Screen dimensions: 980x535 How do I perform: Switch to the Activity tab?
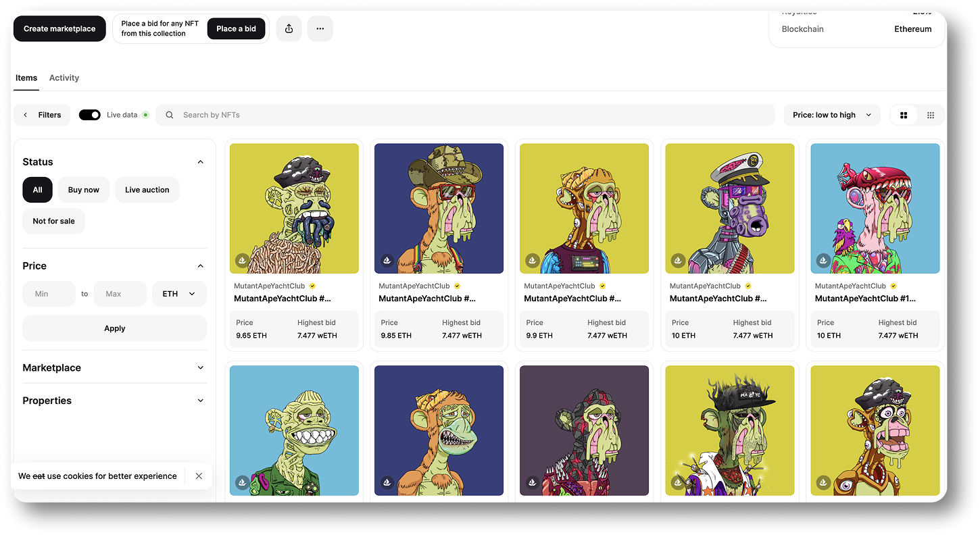pos(64,78)
